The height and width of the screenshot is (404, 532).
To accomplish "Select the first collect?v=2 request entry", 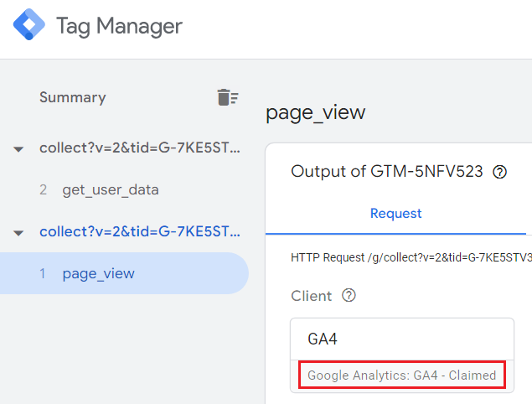I will [x=140, y=148].
